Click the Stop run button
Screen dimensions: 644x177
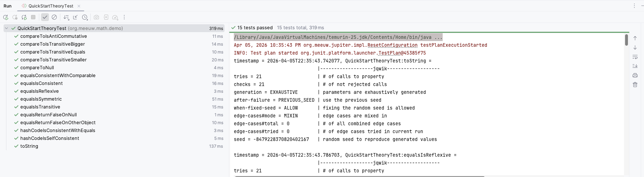(x=33, y=17)
